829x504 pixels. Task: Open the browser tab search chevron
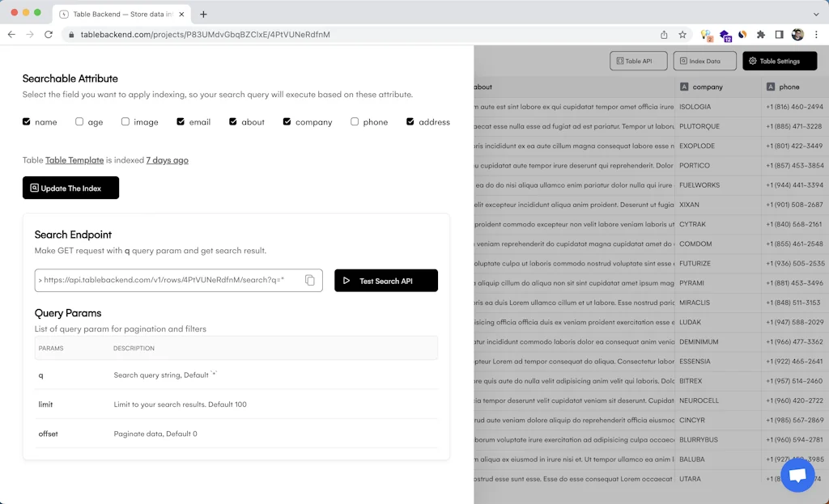[x=814, y=13]
